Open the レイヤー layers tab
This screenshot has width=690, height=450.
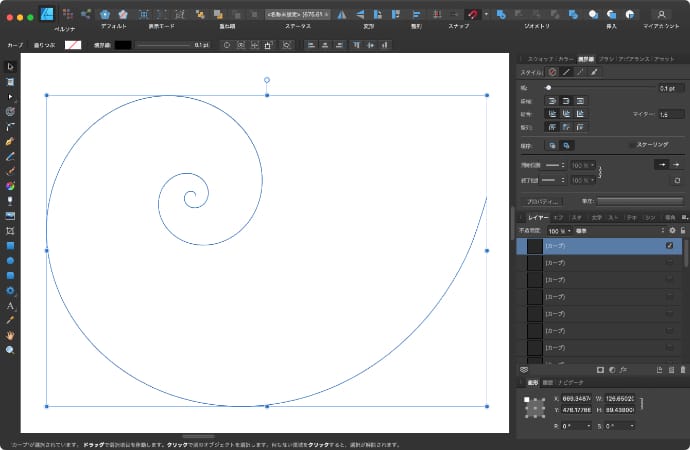click(538, 216)
